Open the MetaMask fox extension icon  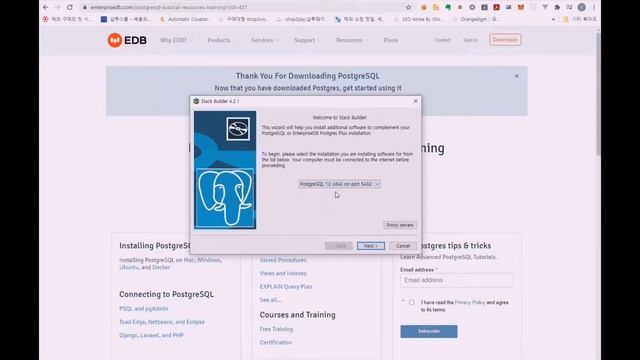pyautogui.click(x=520, y=7)
